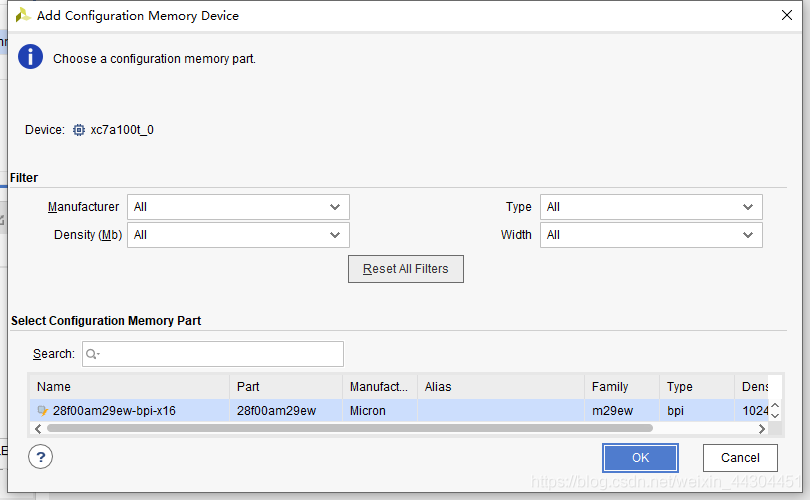Image resolution: width=810 pixels, height=500 pixels.
Task: Open the Density (Mb) filter dropdown
Action: click(x=238, y=235)
